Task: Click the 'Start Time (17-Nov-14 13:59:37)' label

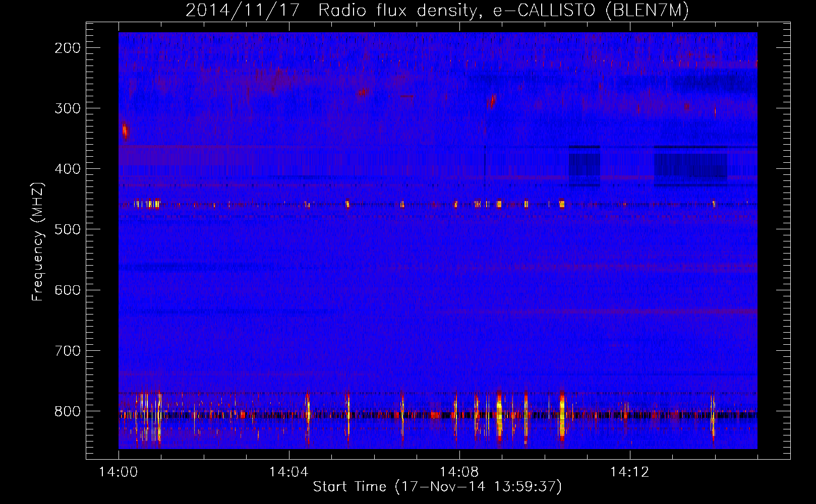Action: (x=437, y=487)
